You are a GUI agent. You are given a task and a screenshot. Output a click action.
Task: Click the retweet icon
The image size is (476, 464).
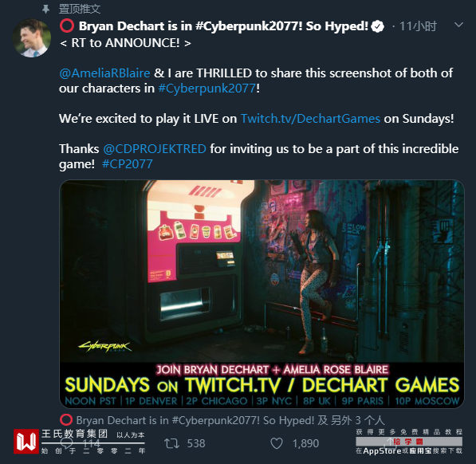(171, 443)
